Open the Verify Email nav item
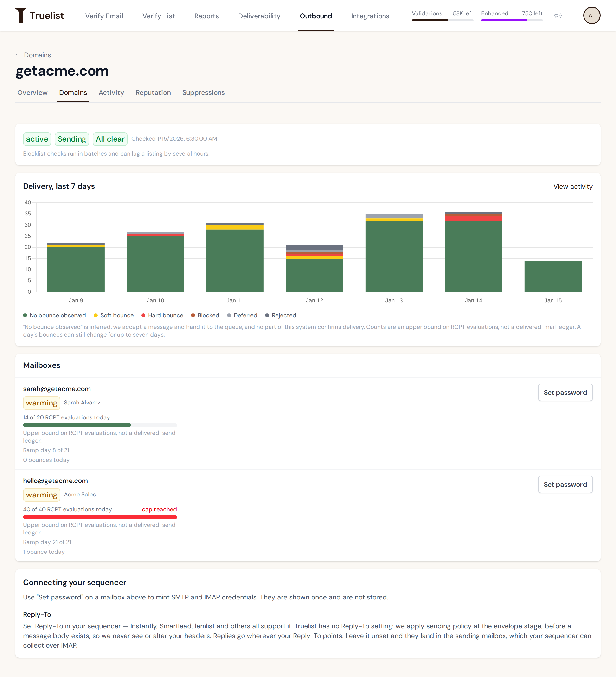 point(104,16)
